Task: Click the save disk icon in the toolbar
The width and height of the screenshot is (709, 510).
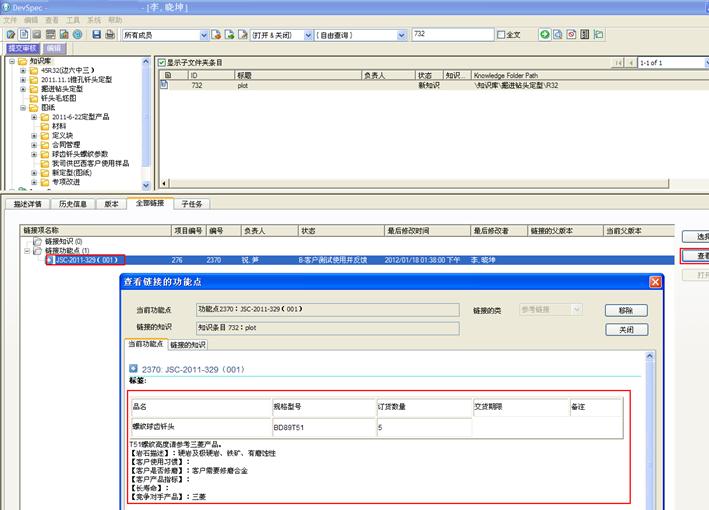Action: tap(96, 34)
